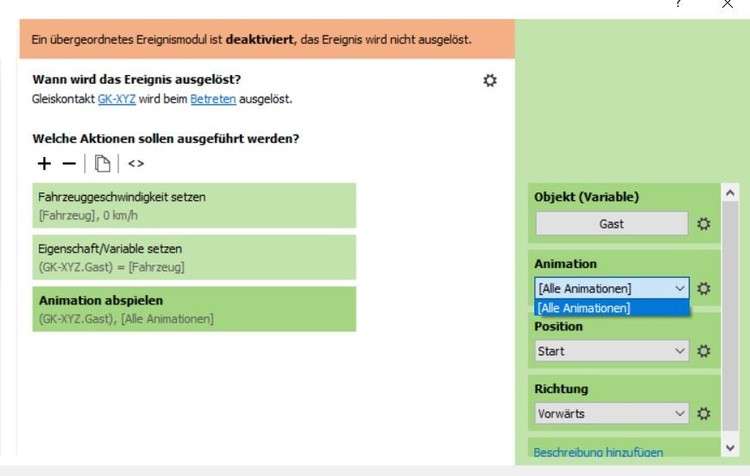
Task: Click the gear next to Gast button
Action: (x=704, y=224)
